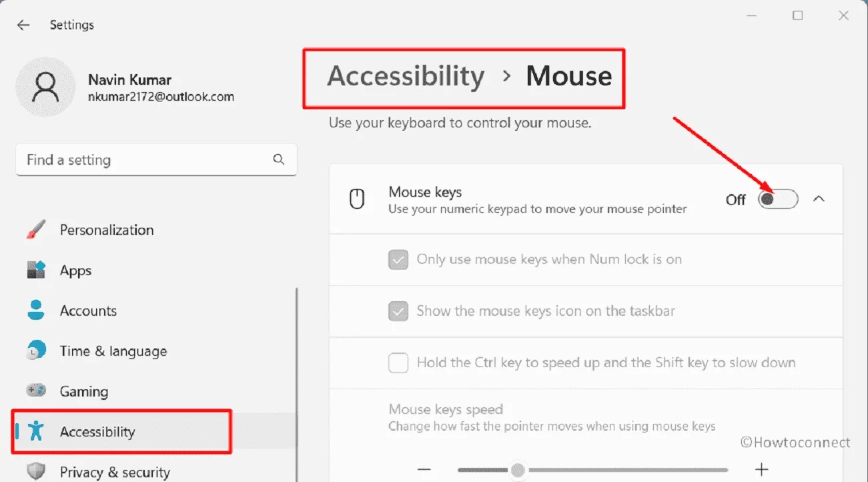Open Accessibility from the breadcrumb
The image size is (868, 482).
404,76
